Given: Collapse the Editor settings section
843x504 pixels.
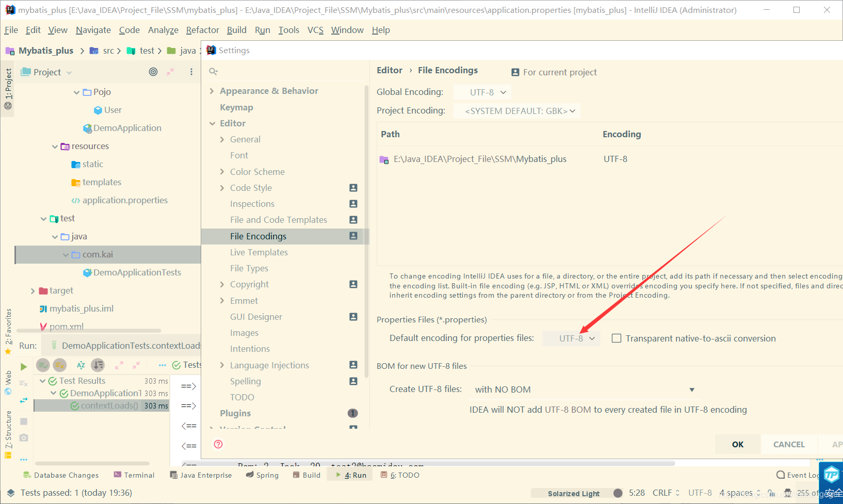Looking at the screenshot, I should click(x=212, y=123).
